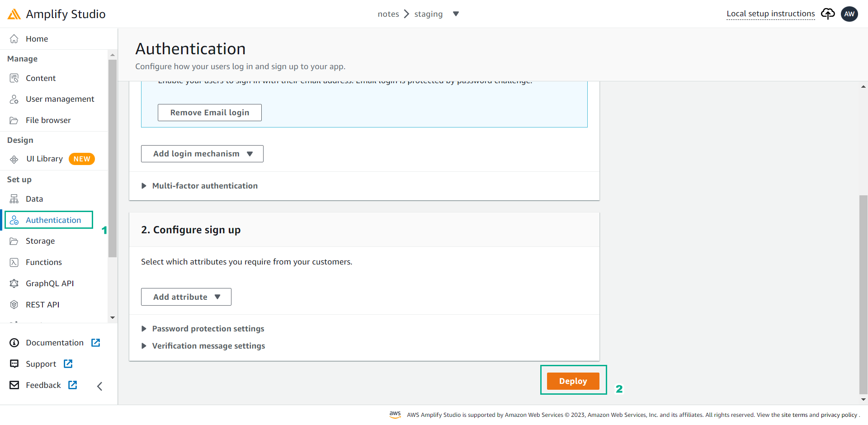Expand Multi-factor authentication section
This screenshot has width=868, height=425.
point(200,186)
